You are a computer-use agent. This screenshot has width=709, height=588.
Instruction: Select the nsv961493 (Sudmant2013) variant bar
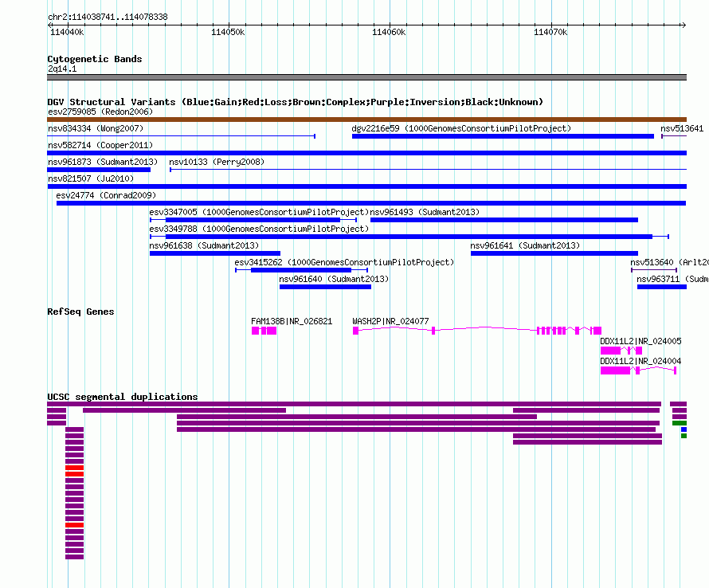coord(504,220)
